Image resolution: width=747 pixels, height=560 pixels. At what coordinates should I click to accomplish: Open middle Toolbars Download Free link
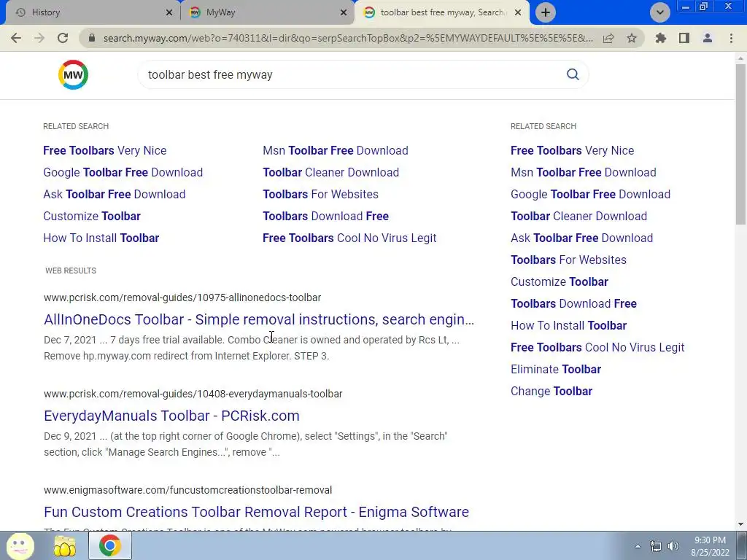tap(326, 216)
